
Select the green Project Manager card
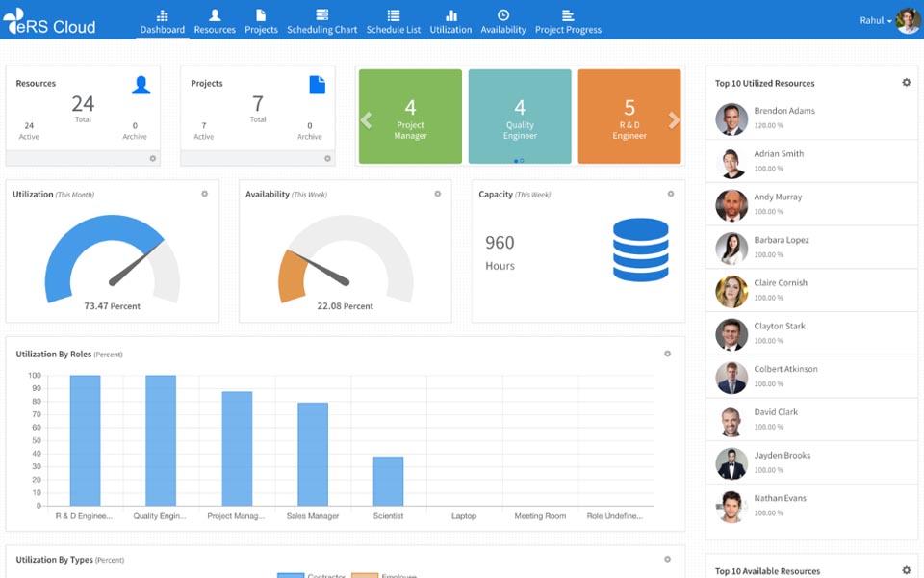(410, 117)
